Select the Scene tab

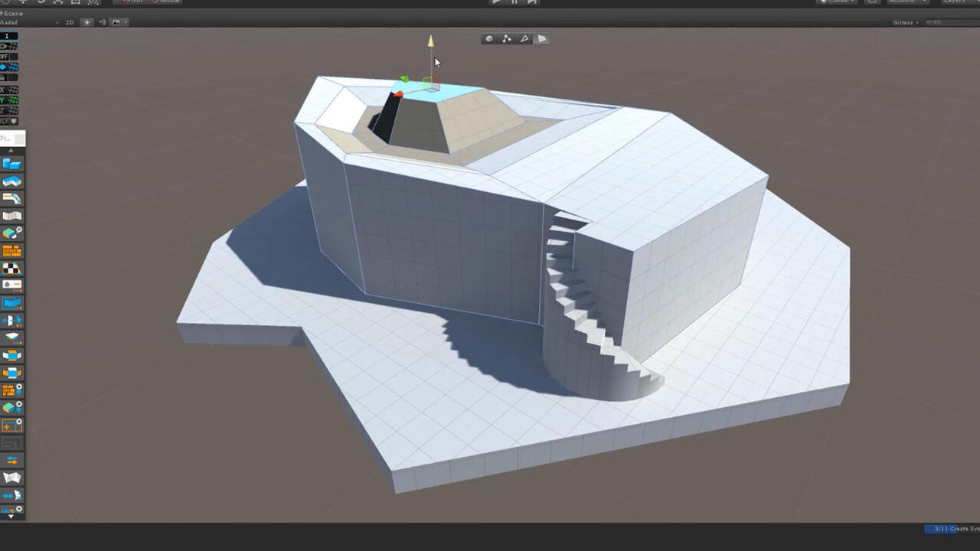click(11, 13)
